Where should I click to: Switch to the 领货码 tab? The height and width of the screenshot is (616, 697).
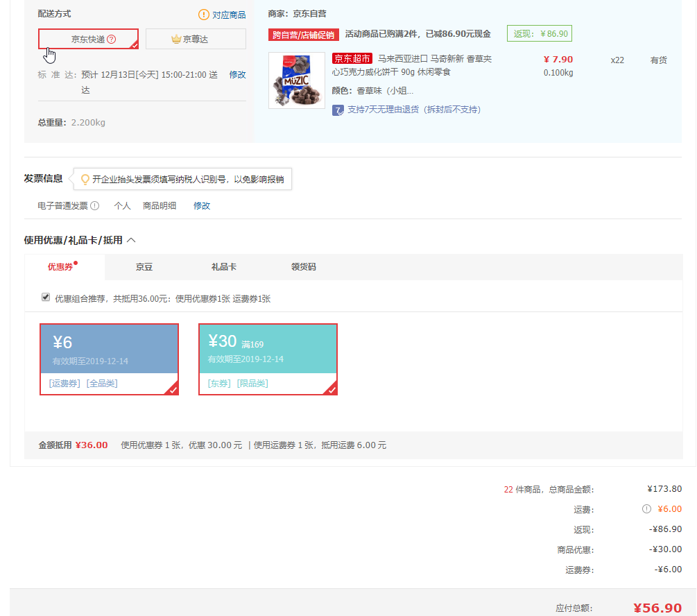coord(304,267)
